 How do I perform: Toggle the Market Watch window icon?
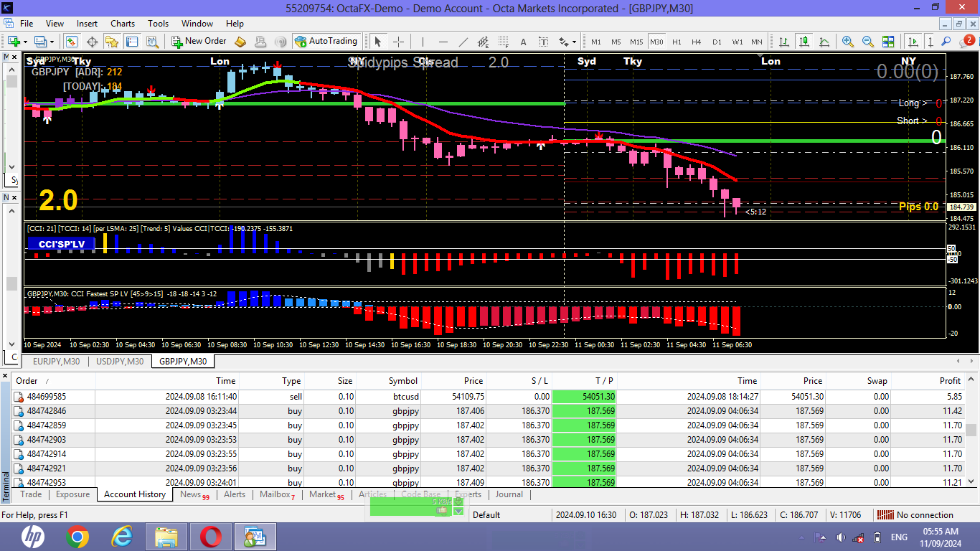(x=72, y=41)
